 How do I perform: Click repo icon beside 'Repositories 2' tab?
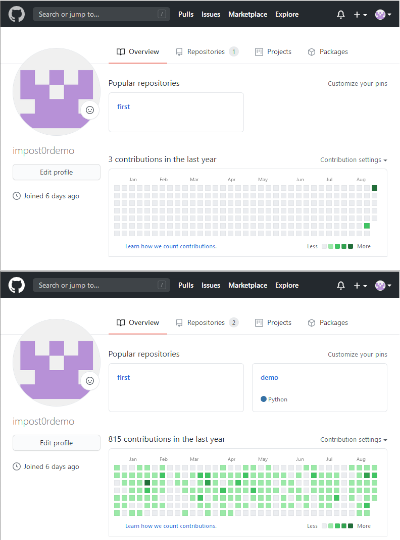pos(179,322)
